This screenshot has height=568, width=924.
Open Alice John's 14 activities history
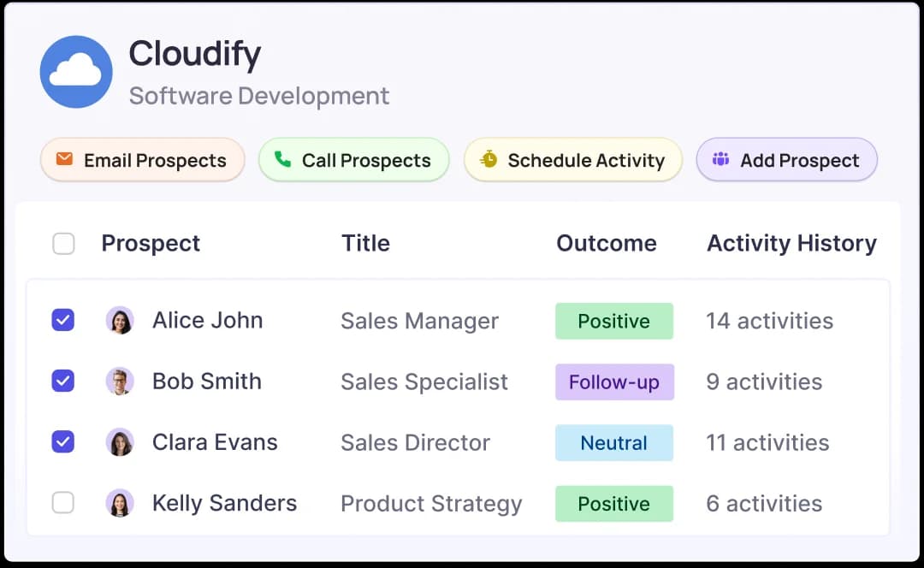tap(769, 321)
